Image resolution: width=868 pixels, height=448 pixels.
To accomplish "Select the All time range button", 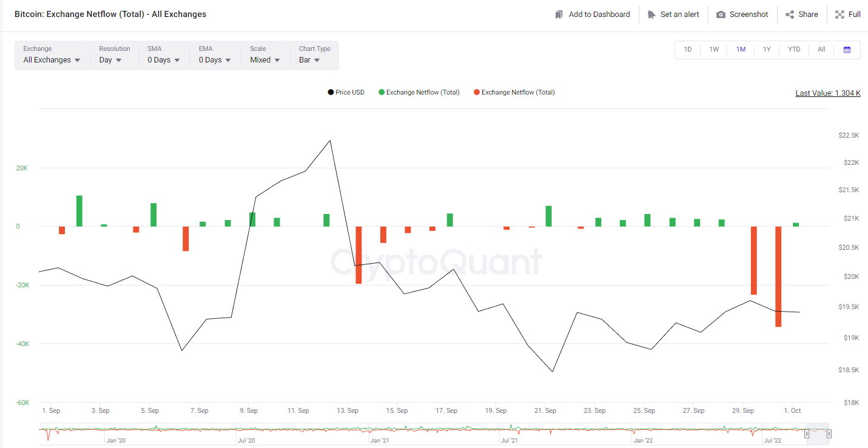I will (821, 50).
